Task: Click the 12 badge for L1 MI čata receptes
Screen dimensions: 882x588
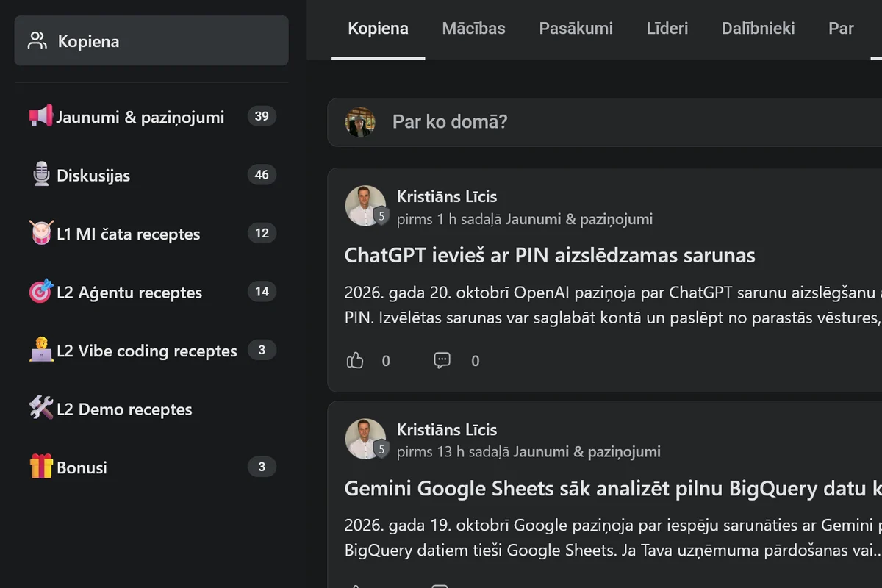Action: pos(262,233)
